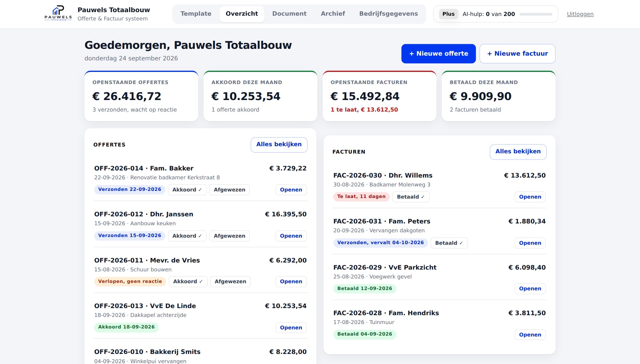Click the 'Betaald 04-09-2026' status badge

click(365, 334)
